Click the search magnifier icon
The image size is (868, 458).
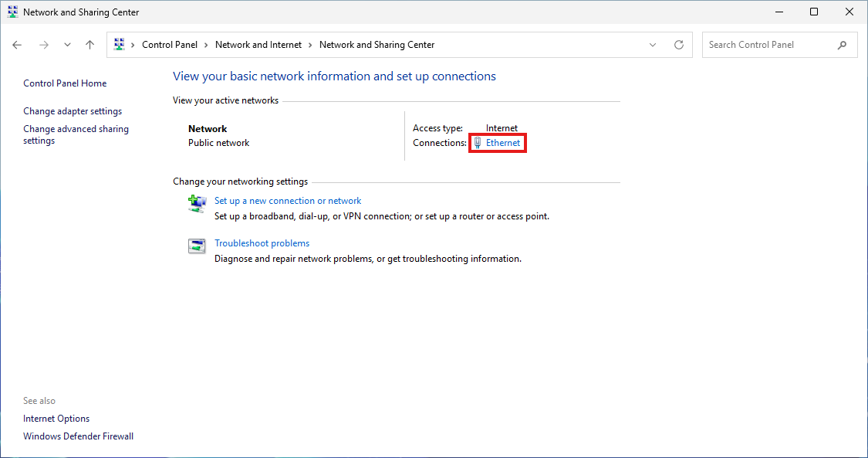(842, 45)
